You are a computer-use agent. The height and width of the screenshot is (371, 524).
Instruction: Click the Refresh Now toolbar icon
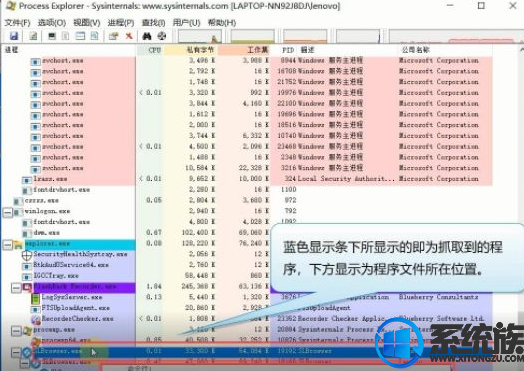tap(33, 36)
